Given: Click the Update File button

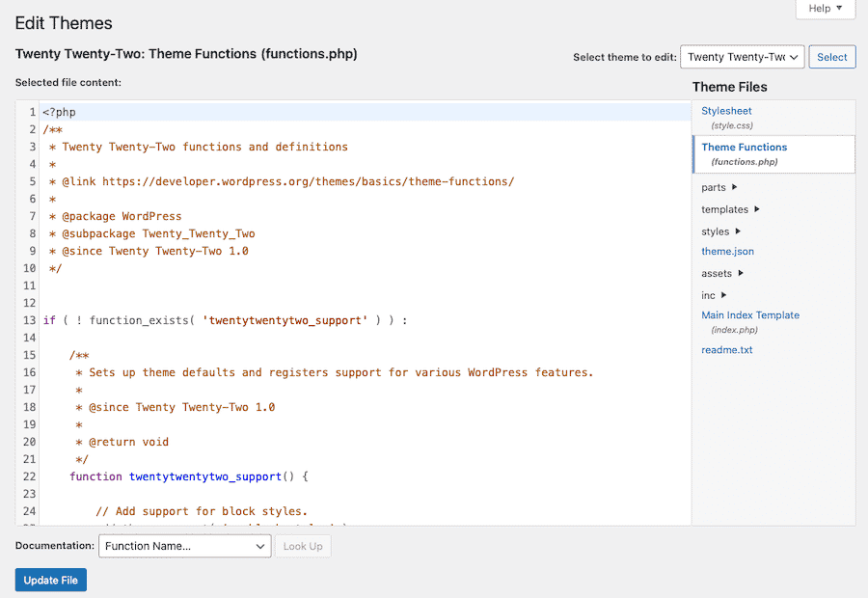Looking at the screenshot, I should tap(50, 580).
